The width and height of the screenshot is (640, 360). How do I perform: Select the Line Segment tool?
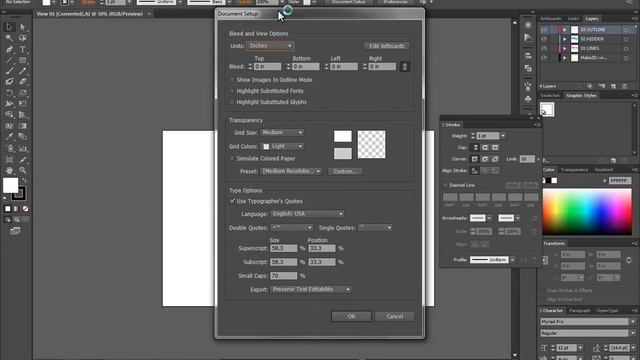(9, 60)
